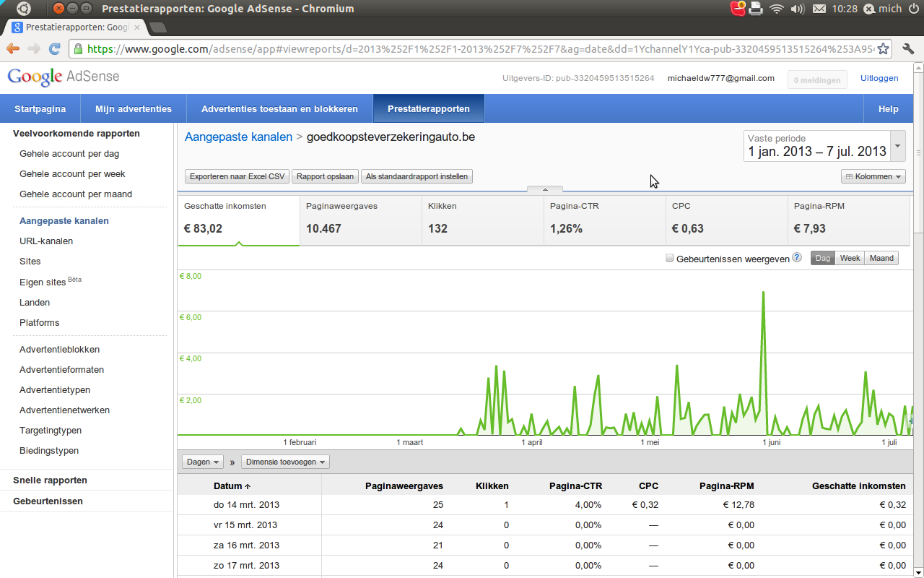Select the Prestatierapporten tab

coord(429,109)
